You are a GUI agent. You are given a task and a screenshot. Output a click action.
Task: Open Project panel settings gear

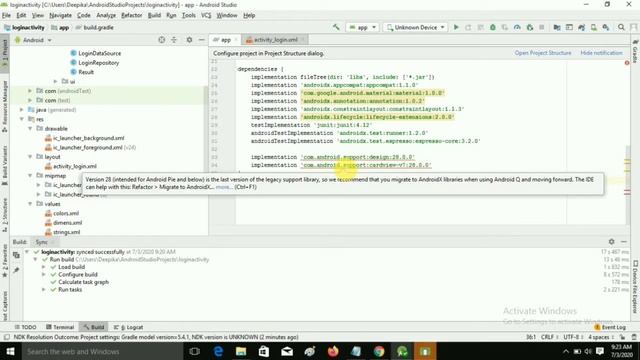click(189, 40)
